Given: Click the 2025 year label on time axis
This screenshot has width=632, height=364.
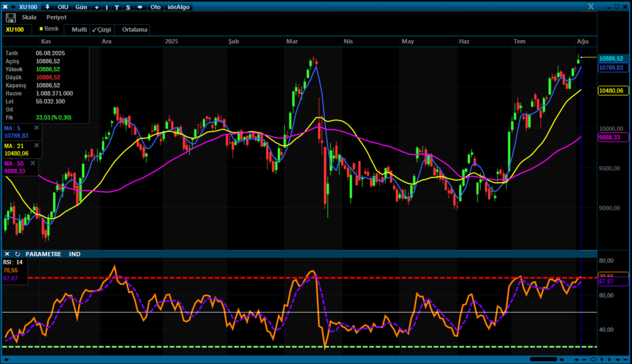Looking at the screenshot, I should pos(172,41).
